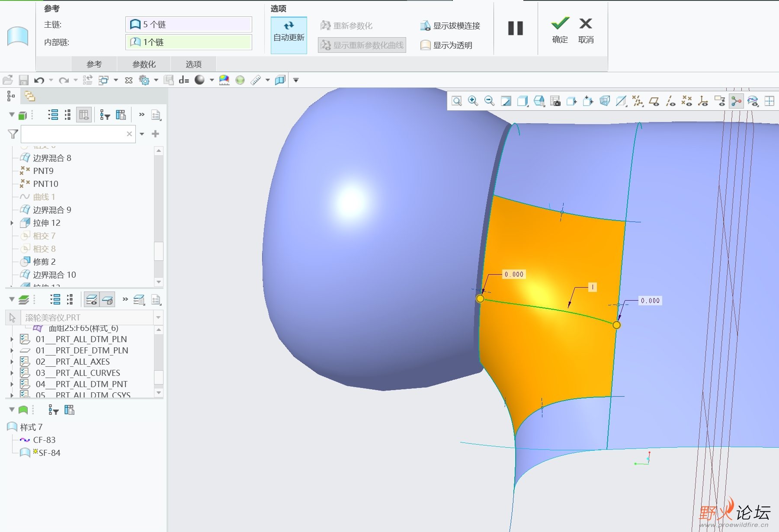Click the tree columns icon in model tree toolbar
Image resolution: width=779 pixels, height=532 pixels.
[x=121, y=115]
